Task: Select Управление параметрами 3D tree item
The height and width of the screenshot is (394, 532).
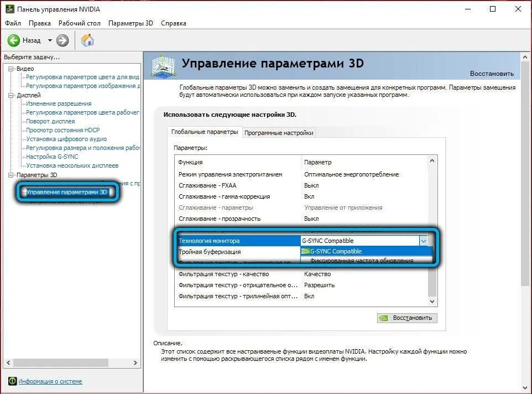Action: click(x=67, y=192)
